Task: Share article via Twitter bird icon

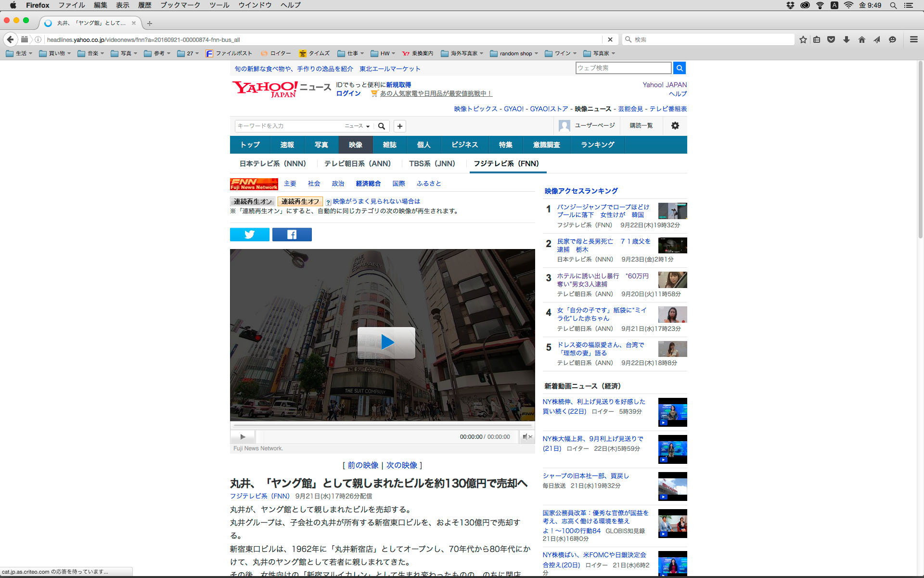Action: 249,235
